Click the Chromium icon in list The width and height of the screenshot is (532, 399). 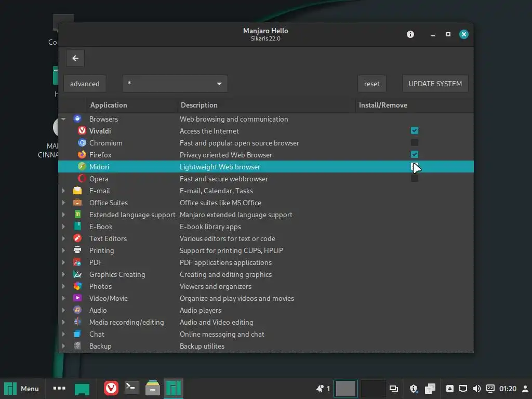click(82, 143)
